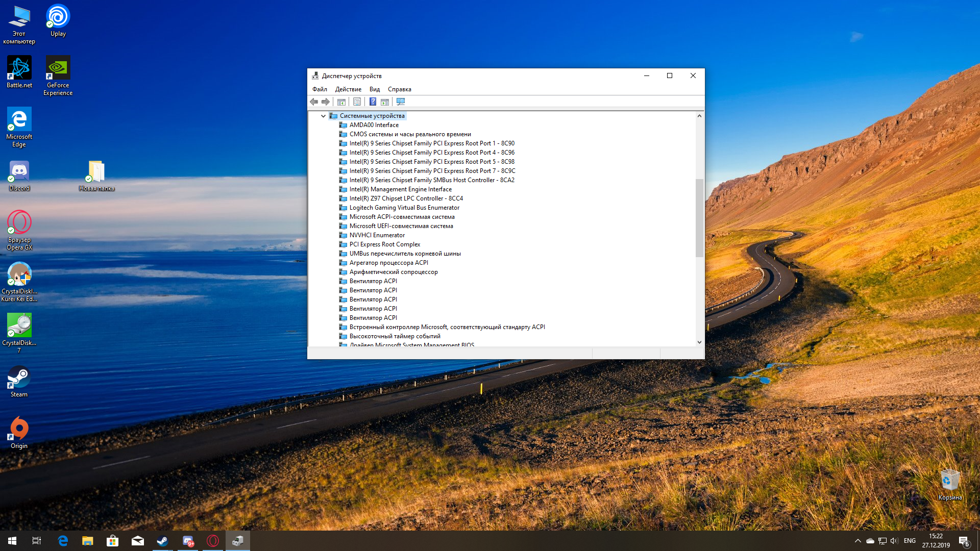Viewport: 980px width, 551px height.
Task: Click ENG language indicator in tray
Action: tap(910, 541)
